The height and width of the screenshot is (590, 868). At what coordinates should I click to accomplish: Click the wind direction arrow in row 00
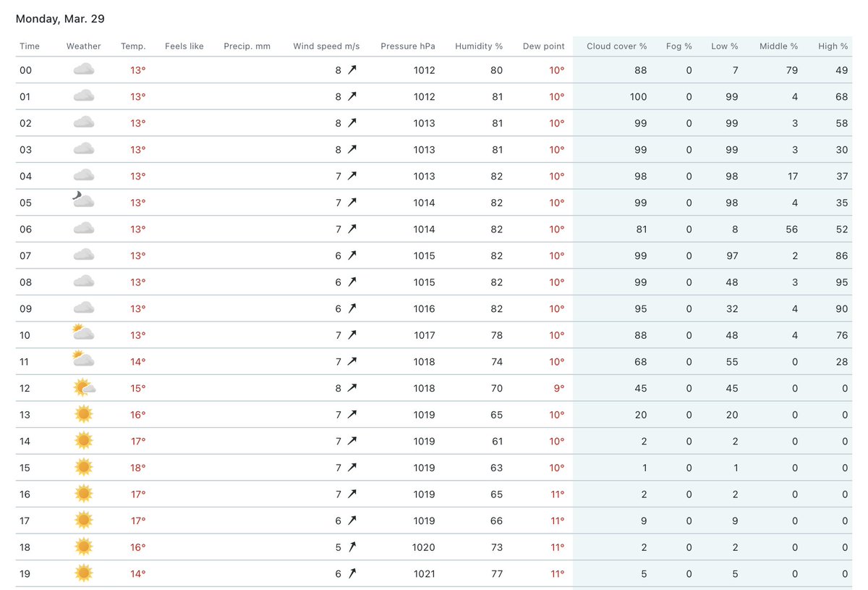[x=352, y=70]
